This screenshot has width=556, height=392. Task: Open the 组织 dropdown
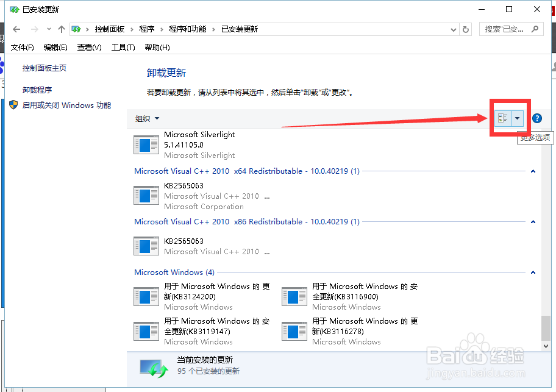tap(147, 118)
